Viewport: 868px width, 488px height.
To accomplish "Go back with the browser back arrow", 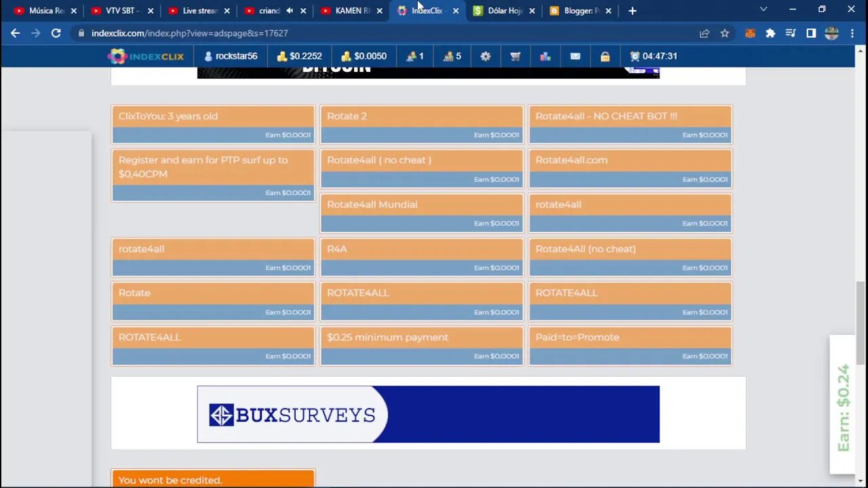I will click(15, 33).
